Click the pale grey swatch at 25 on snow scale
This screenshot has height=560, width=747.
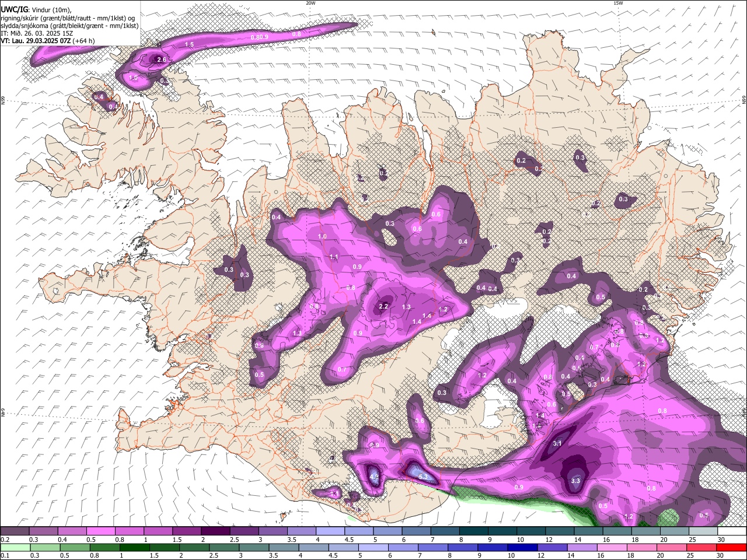(x=703, y=531)
